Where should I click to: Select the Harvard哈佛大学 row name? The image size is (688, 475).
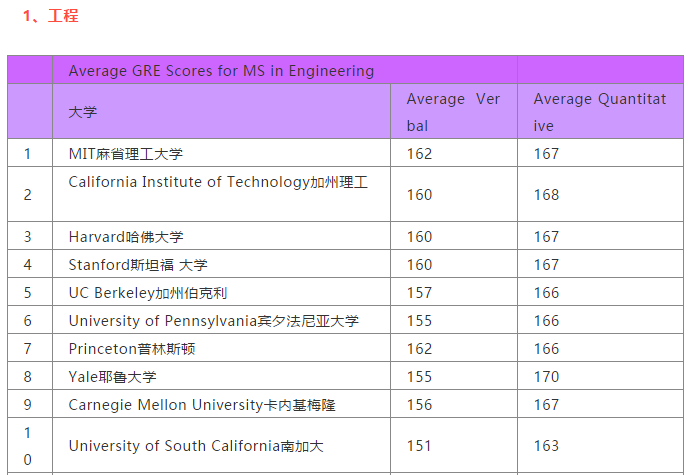pyautogui.click(x=126, y=237)
